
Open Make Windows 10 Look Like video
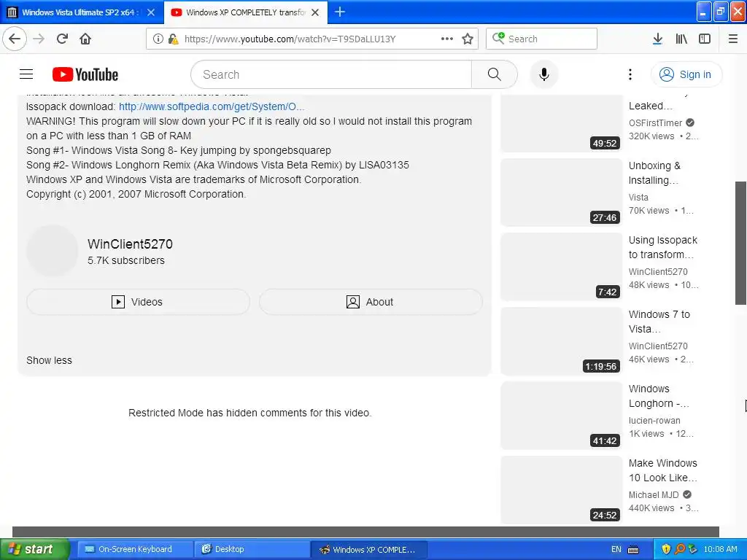click(x=662, y=470)
